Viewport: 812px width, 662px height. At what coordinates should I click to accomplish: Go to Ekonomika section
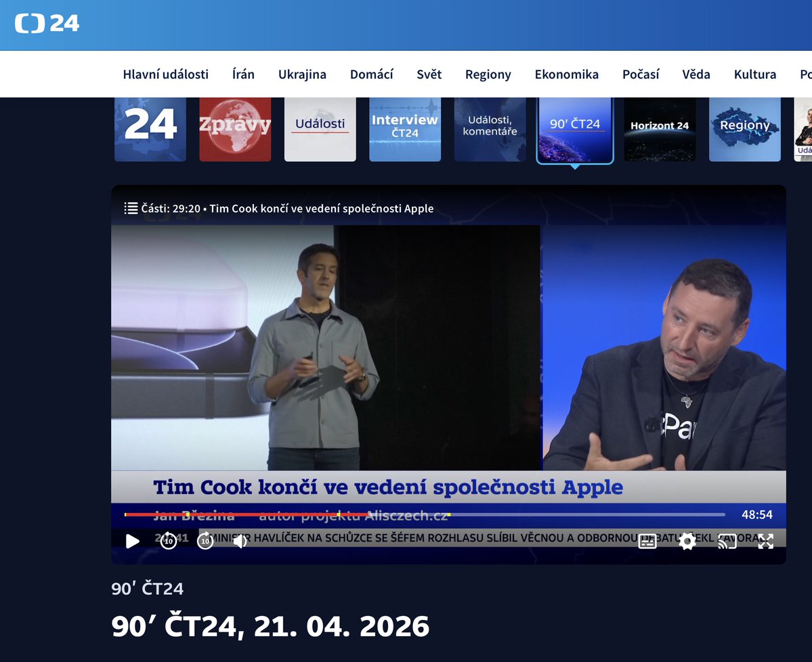(x=567, y=74)
